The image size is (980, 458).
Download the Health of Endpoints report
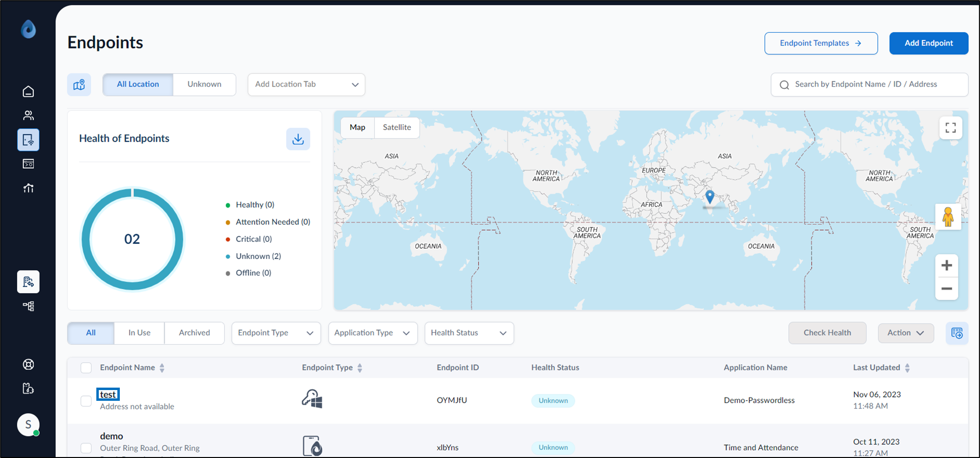tap(298, 139)
